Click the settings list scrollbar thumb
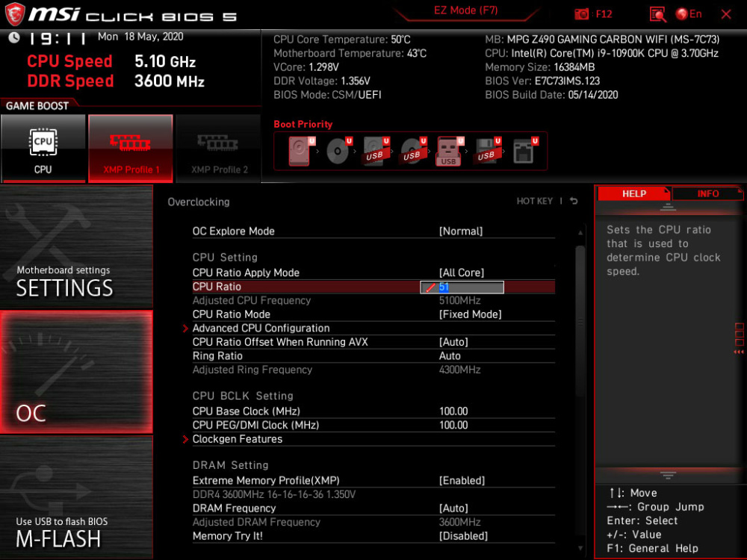The image size is (747, 560). tap(580, 321)
